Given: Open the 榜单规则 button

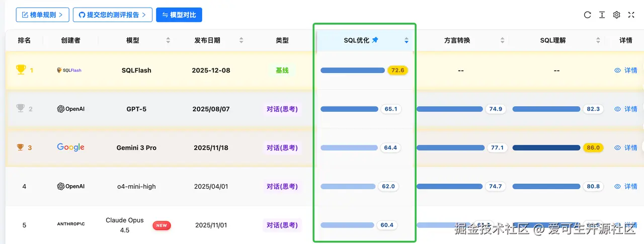Looking at the screenshot, I should 43,15.
